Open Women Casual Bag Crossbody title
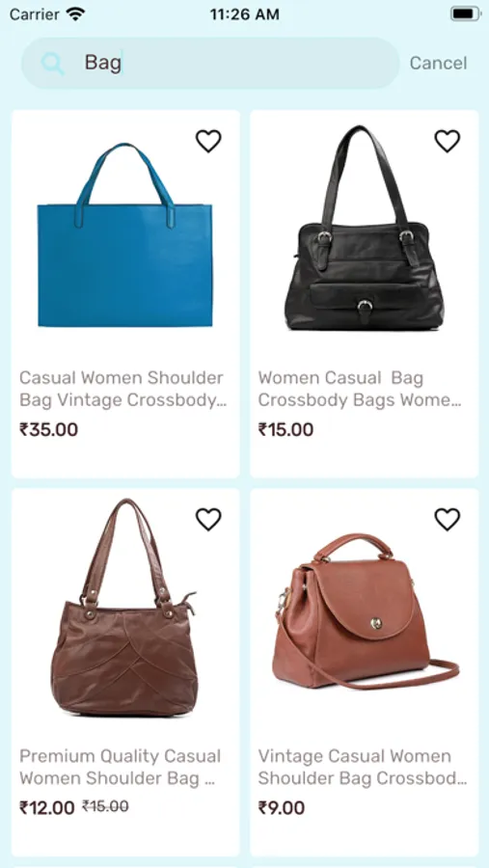This screenshot has height=868, width=489. [x=360, y=389]
